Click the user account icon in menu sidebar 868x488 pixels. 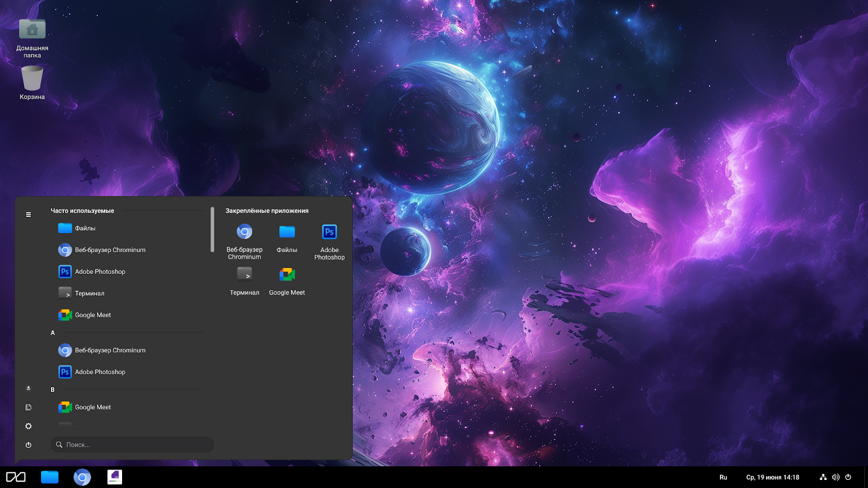click(x=28, y=388)
